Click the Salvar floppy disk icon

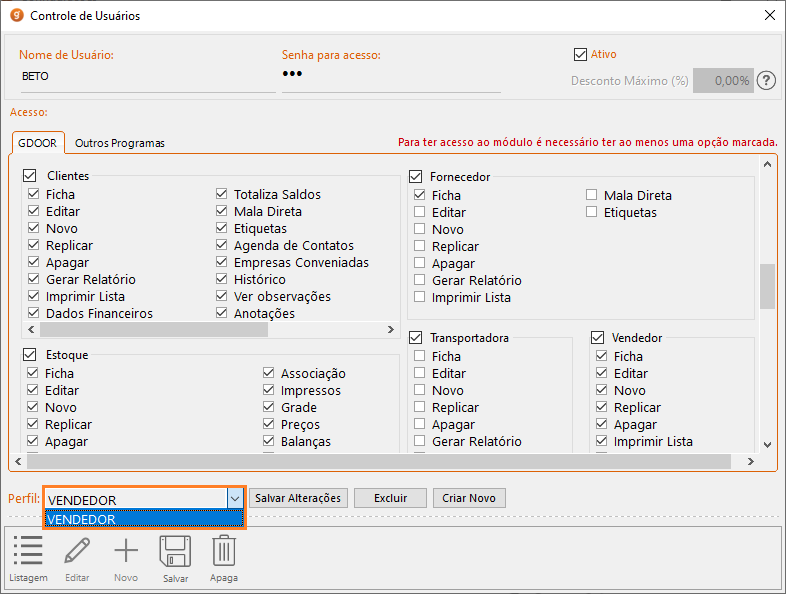click(x=175, y=551)
